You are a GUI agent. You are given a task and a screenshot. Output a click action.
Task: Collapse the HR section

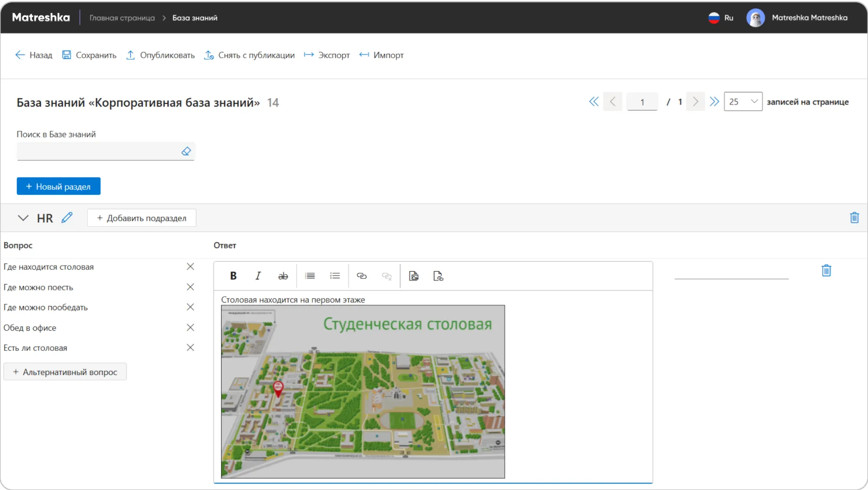[23, 218]
